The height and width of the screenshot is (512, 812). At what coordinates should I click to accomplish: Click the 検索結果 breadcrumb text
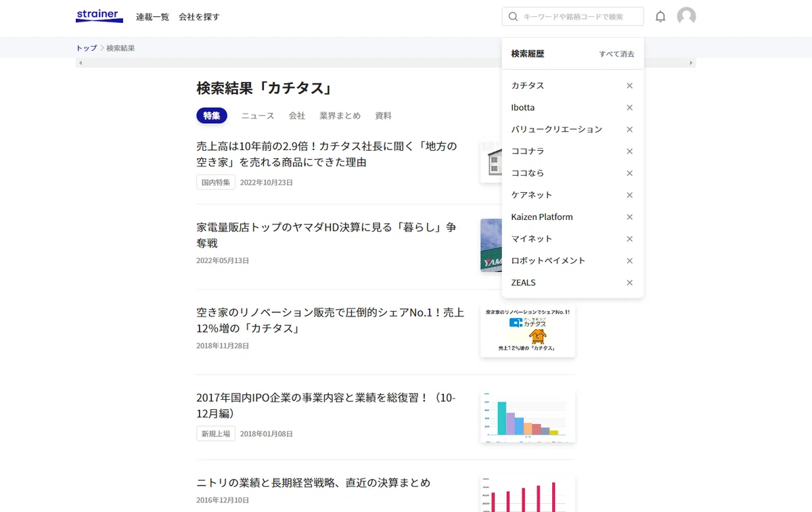(x=120, y=48)
